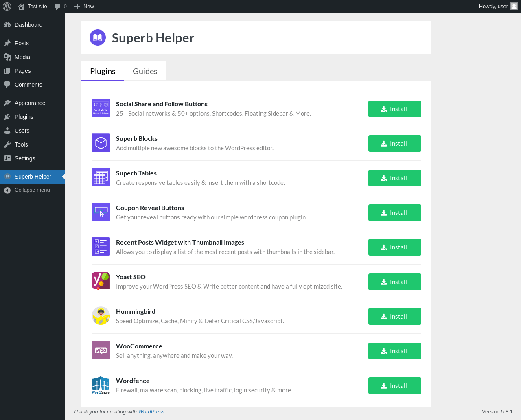
Task: Open Settings in the sidebar
Action: [x=33, y=158]
